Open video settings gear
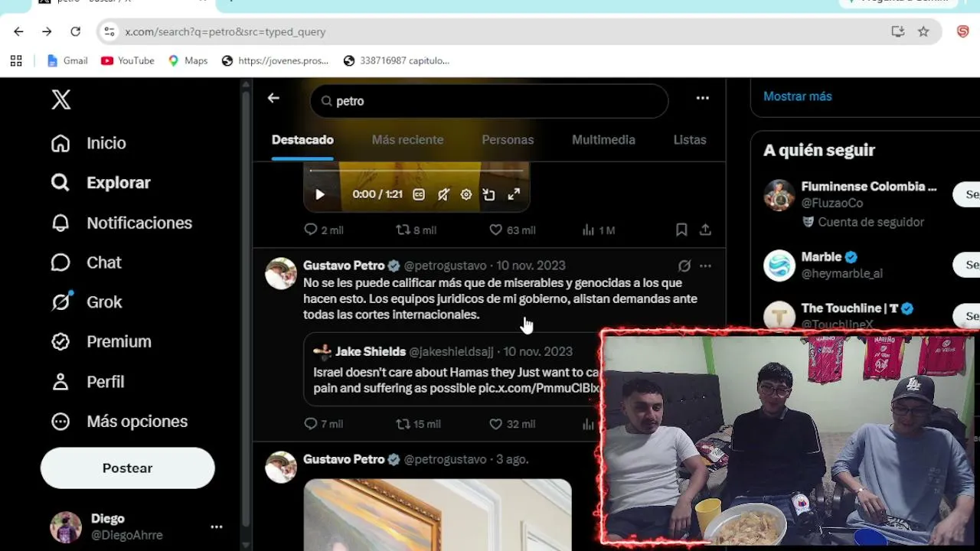The image size is (980, 551). (x=465, y=194)
